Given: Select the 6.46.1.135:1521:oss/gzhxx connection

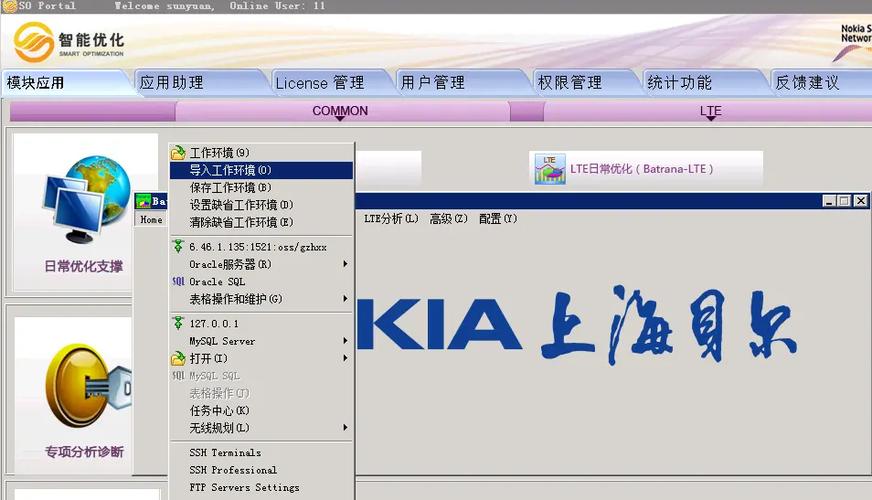Looking at the screenshot, I should (x=261, y=246).
